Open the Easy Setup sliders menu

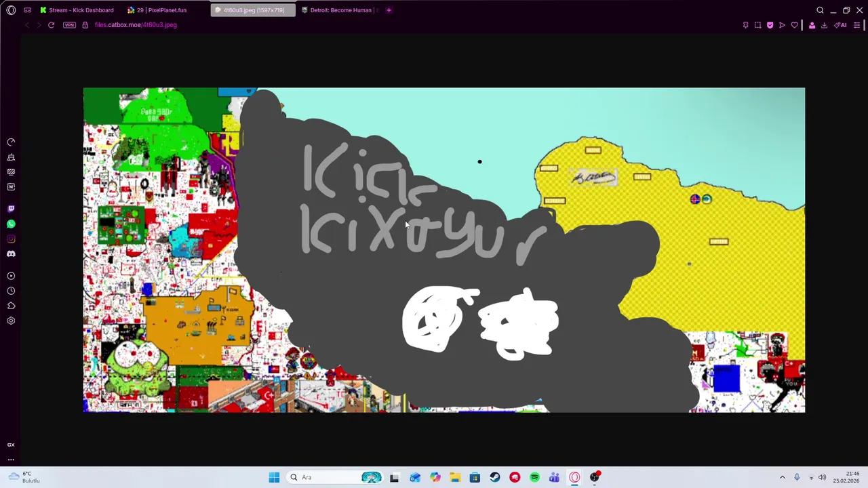click(856, 25)
